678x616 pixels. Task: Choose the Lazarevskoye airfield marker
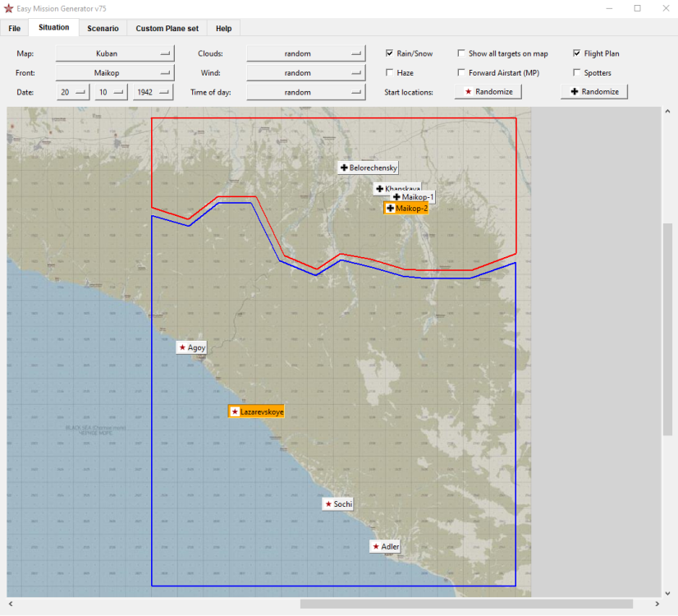[256, 411]
